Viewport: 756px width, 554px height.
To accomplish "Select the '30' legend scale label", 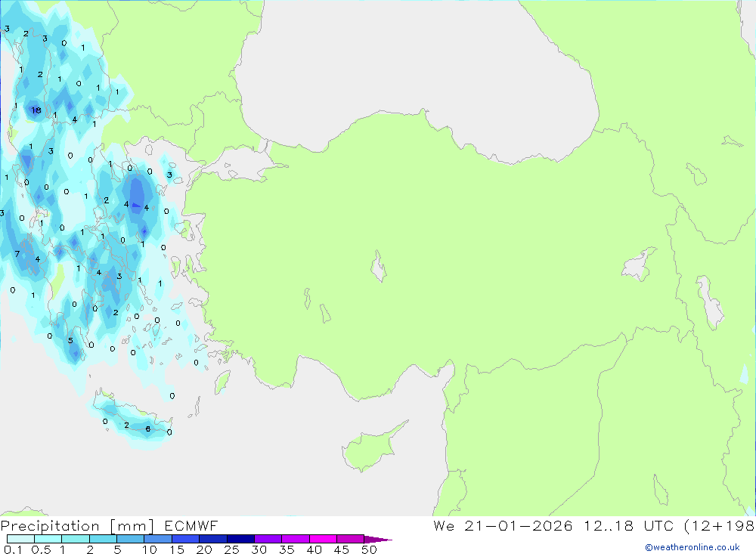I will pos(259,549).
